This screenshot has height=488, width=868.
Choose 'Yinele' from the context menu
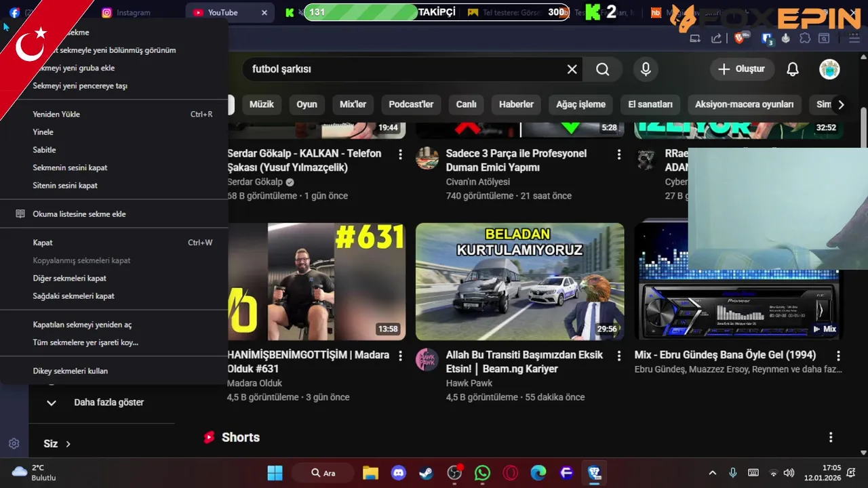pyautogui.click(x=114, y=132)
